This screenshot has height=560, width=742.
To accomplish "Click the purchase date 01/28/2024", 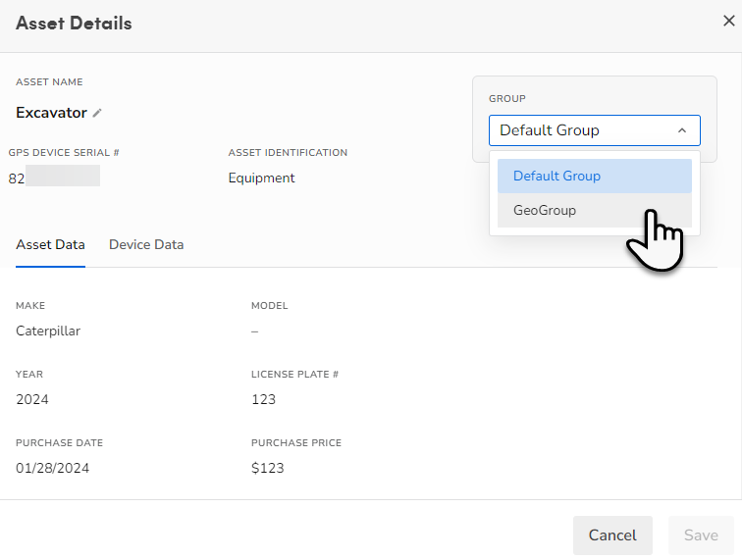I will pos(53,468).
